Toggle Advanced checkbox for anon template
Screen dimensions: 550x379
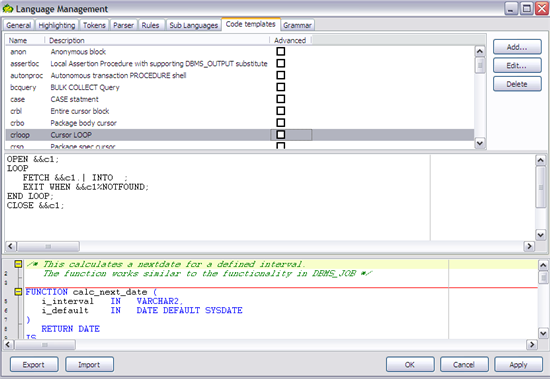point(281,51)
